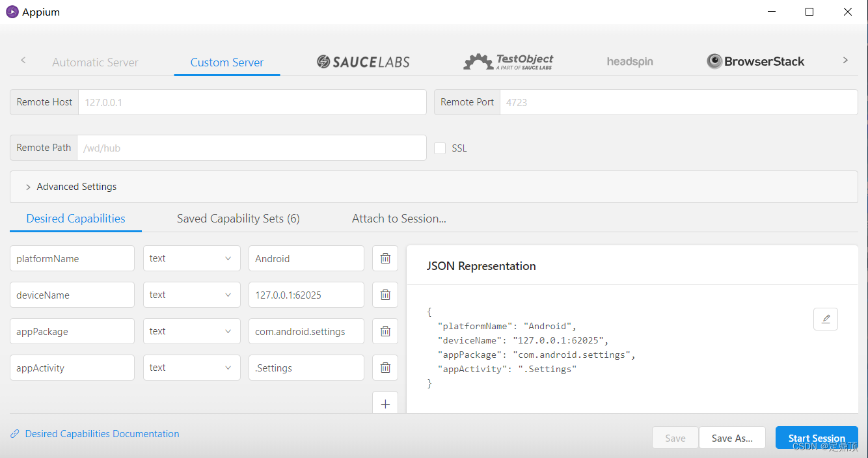Image resolution: width=868 pixels, height=458 pixels.
Task: Close the Appium window
Action: click(x=848, y=12)
